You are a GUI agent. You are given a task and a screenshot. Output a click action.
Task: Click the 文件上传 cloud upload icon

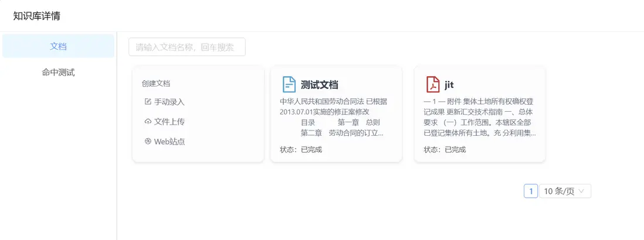point(148,122)
